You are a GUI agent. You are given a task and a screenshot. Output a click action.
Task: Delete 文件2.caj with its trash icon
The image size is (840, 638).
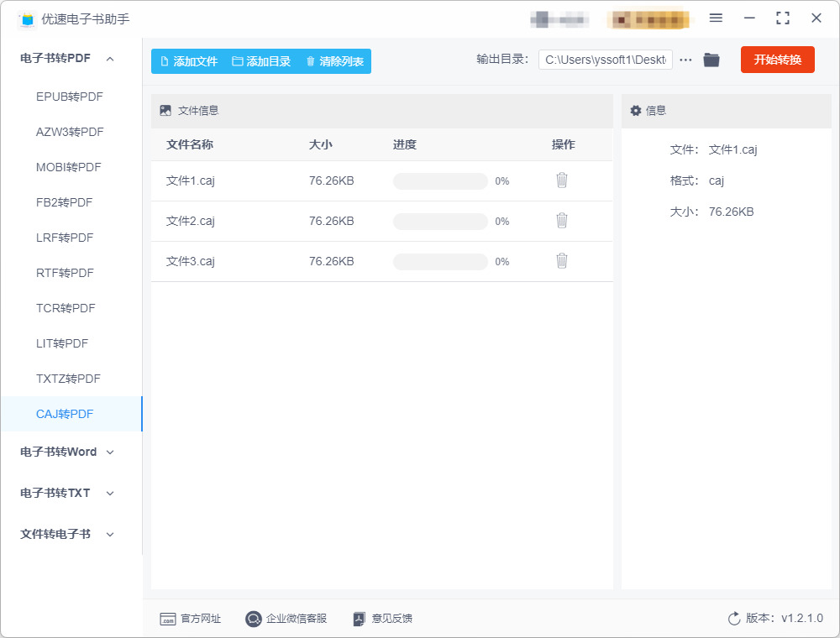coord(561,221)
